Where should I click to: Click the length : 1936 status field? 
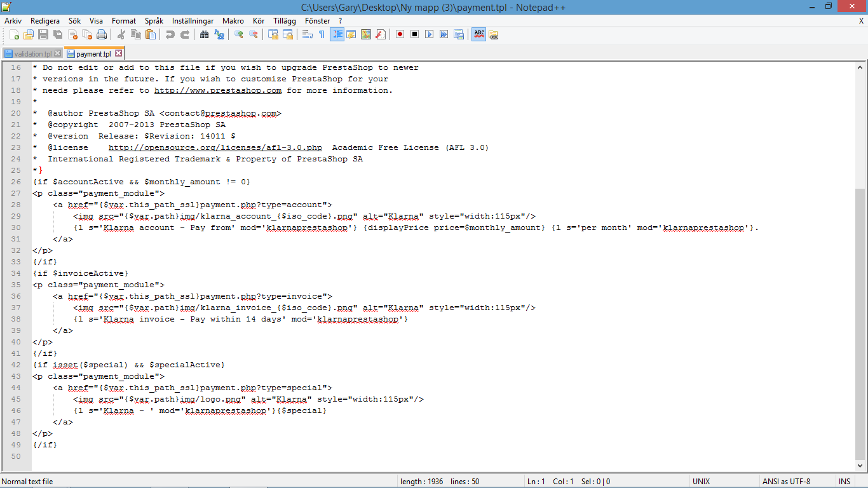coord(461,482)
